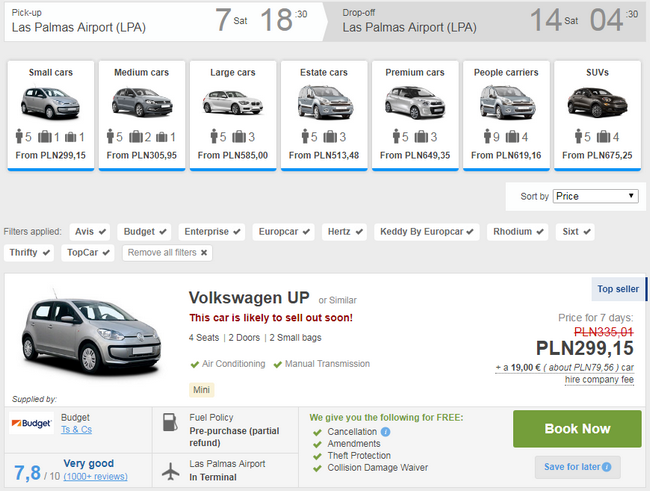Click 'From PLN649,35' on Premium cars
The height and width of the screenshot is (491, 650).
click(x=415, y=156)
